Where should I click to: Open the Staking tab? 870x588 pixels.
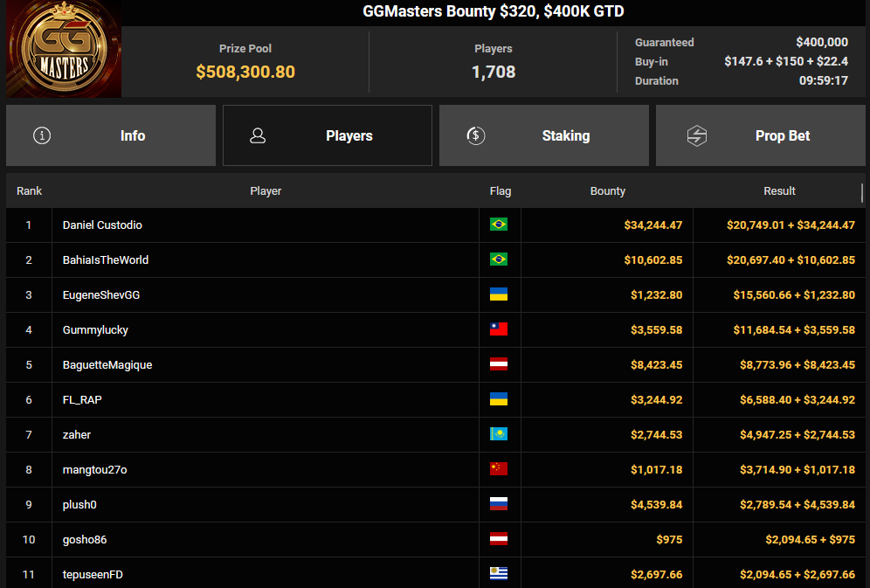point(543,135)
